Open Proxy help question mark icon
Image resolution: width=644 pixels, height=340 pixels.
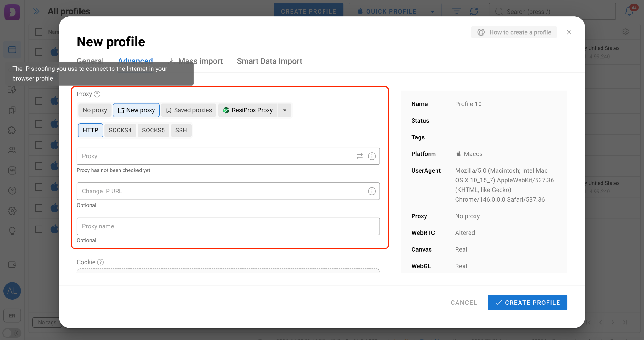click(x=97, y=94)
